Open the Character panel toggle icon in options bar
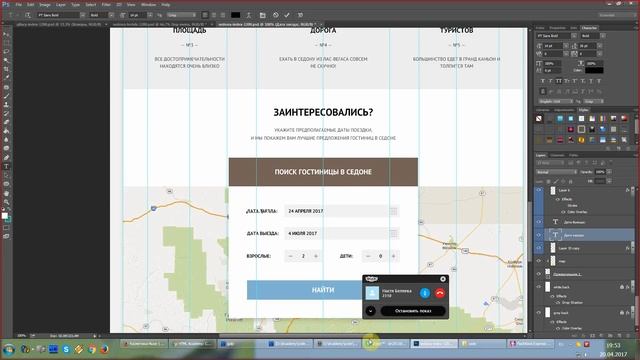The height and width of the screenshot is (360, 640). pyautogui.click(x=262, y=15)
